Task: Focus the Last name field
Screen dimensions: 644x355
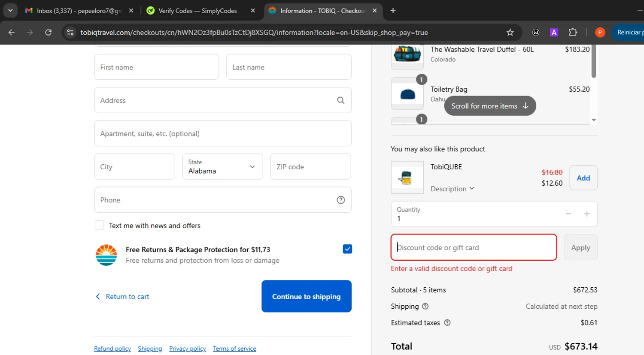Action: pyautogui.click(x=289, y=67)
